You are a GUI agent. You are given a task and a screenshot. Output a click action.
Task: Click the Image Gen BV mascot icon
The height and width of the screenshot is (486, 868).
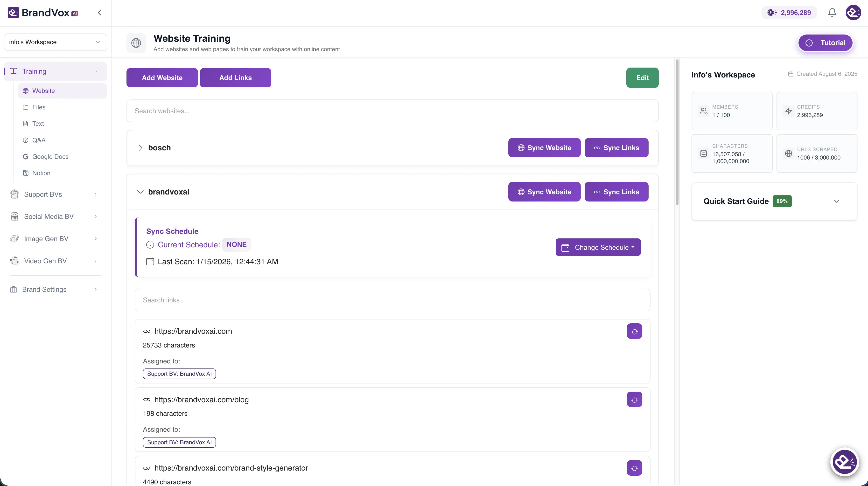tap(14, 239)
